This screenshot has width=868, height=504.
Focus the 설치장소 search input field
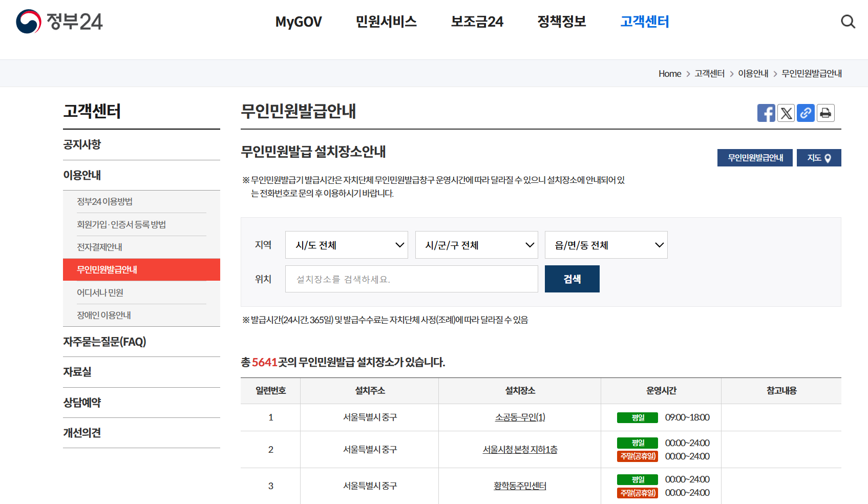click(x=412, y=279)
